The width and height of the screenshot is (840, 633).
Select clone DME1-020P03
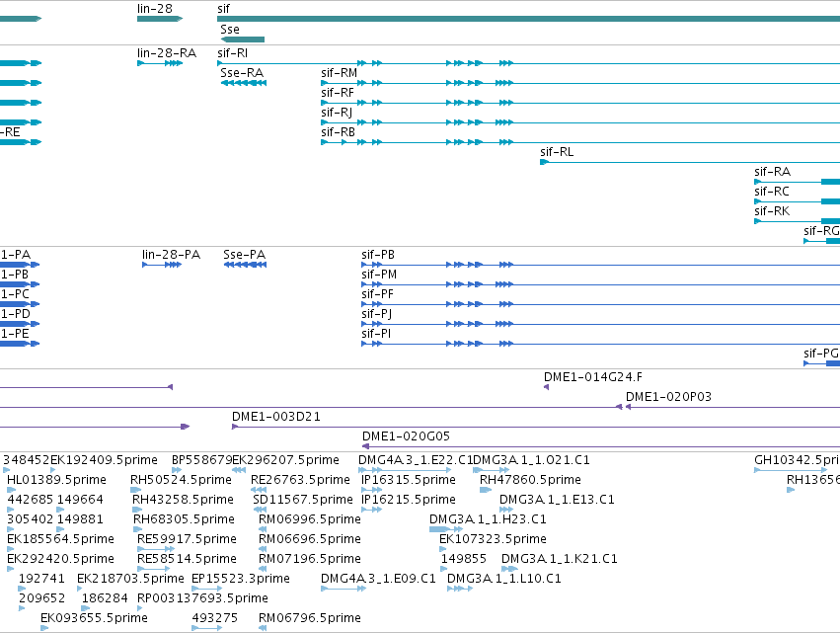tap(732, 407)
